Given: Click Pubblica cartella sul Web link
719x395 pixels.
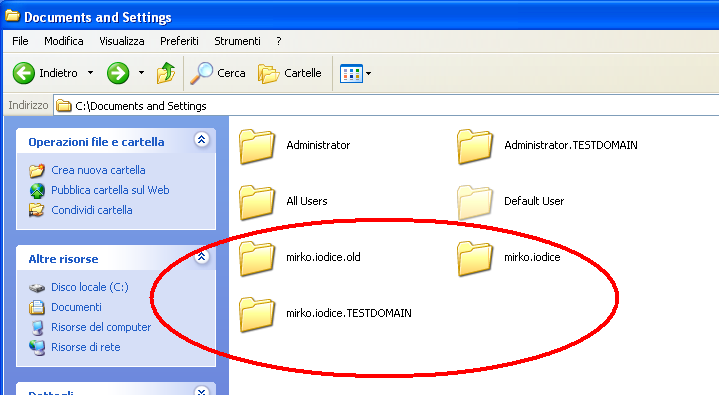Looking at the screenshot, I should [x=110, y=190].
